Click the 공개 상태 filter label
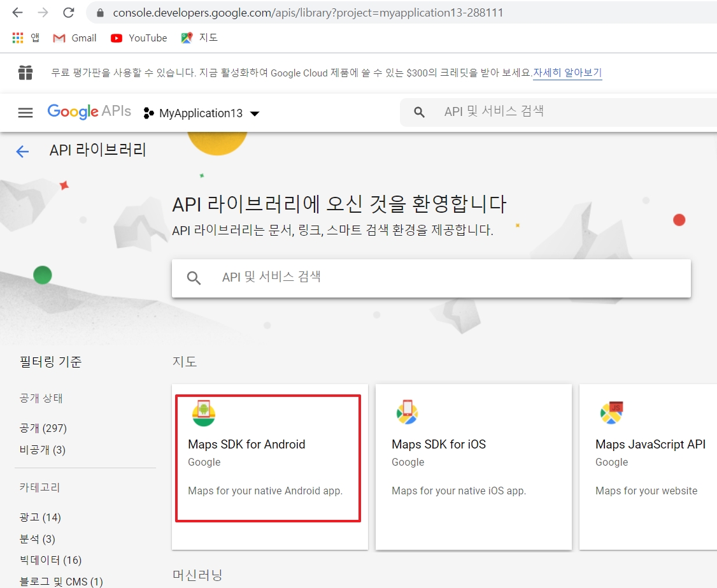This screenshot has width=717, height=588. [41, 398]
